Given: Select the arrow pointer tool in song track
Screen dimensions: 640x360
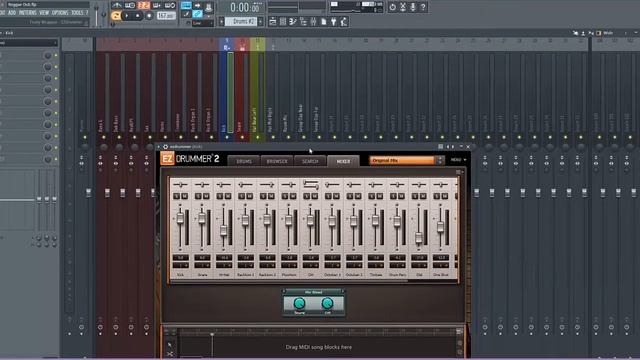Looking at the screenshot, I should (x=170, y=345).
